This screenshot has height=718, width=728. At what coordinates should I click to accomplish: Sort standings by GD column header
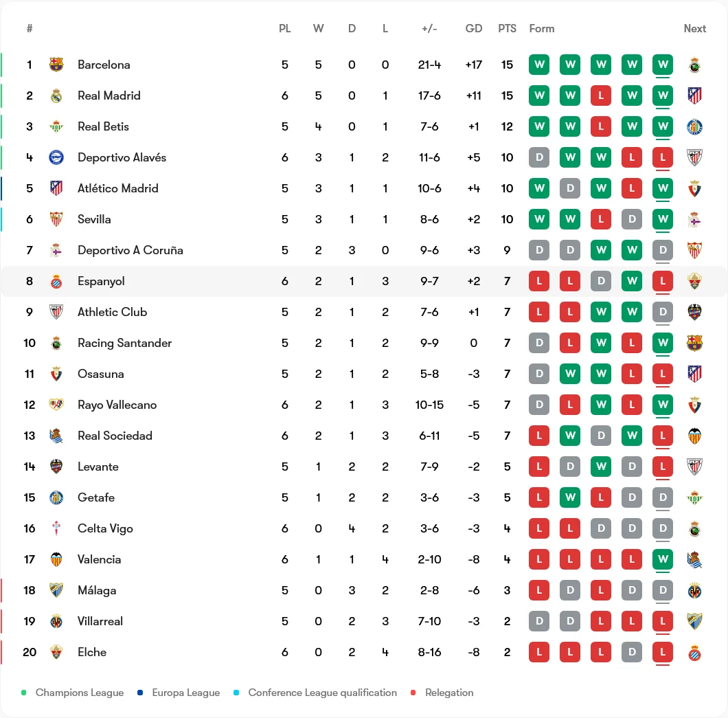pos(474,29)
